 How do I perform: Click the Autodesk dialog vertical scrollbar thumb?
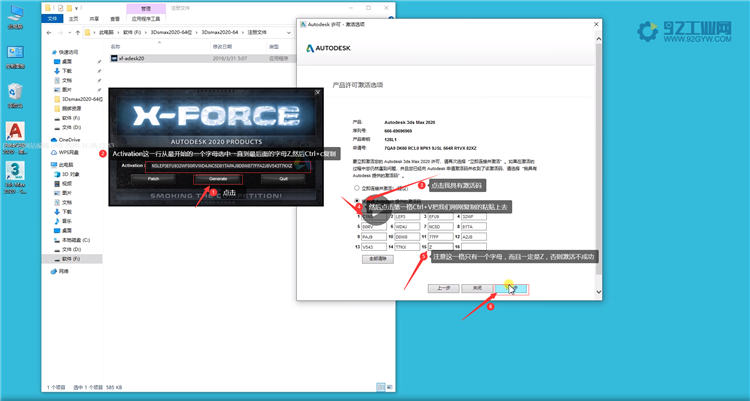pyautogui.click(x=598, y=160)
